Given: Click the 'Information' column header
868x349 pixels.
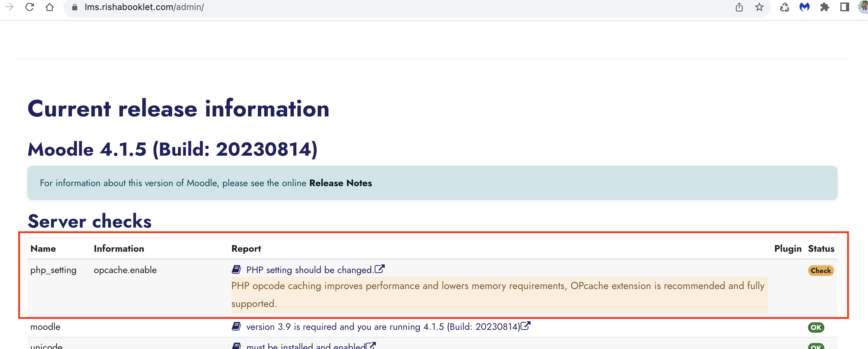Looking at the screenshot, I should [x=119, y=249].
